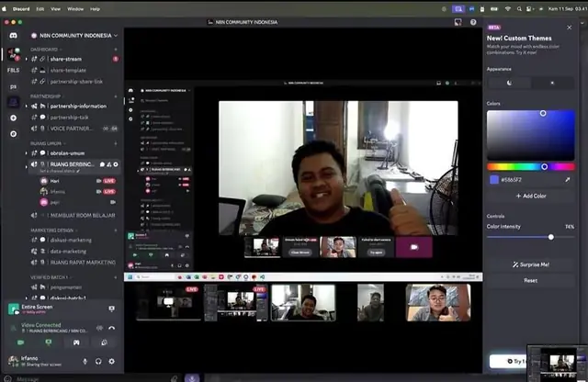Collapse the VERIFIED BATCH 1 category
The height and width of the screenshot is (382, 588).
[50, 277]
